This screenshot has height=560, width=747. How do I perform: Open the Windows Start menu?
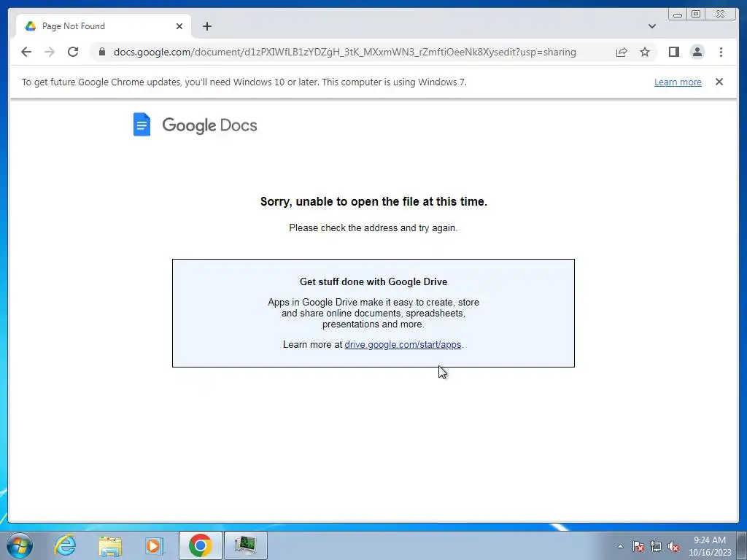(20, 545)
